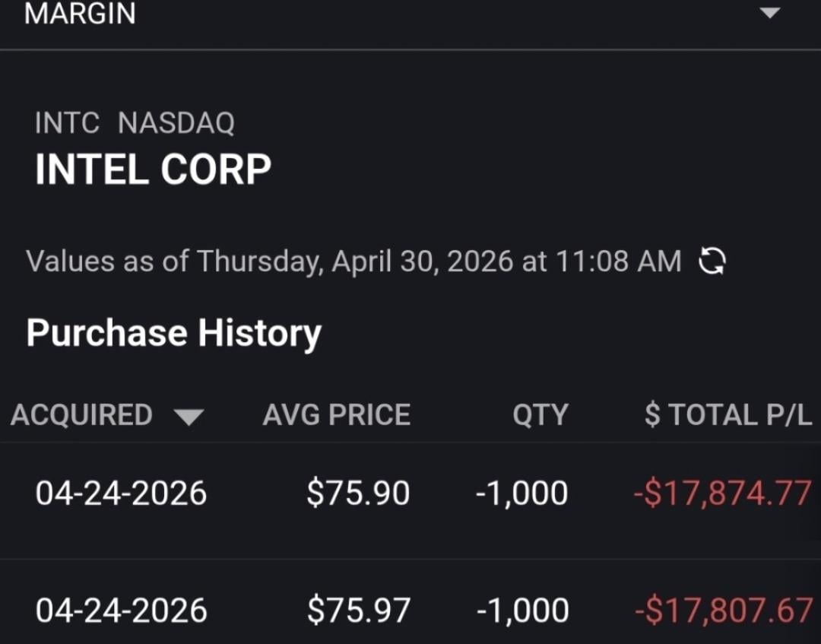Select the Purchase History heading
This screenshot has width=821, height=644.
click(x=173, y=334)
